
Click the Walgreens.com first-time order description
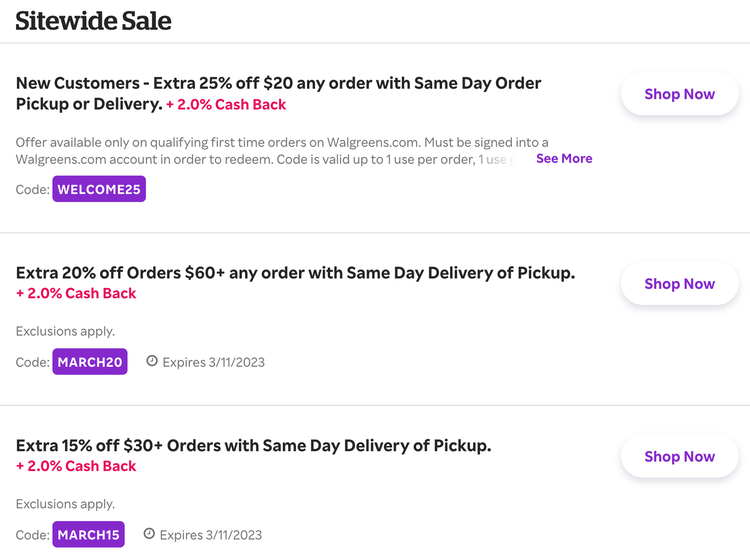270,150
